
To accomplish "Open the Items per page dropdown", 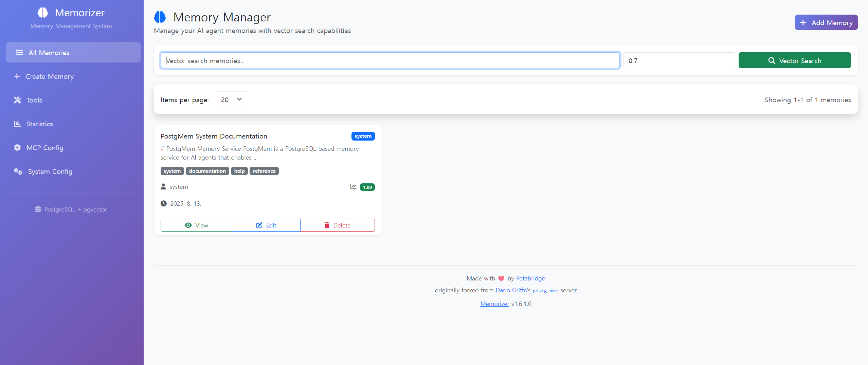I will click(x=232, y=99).
